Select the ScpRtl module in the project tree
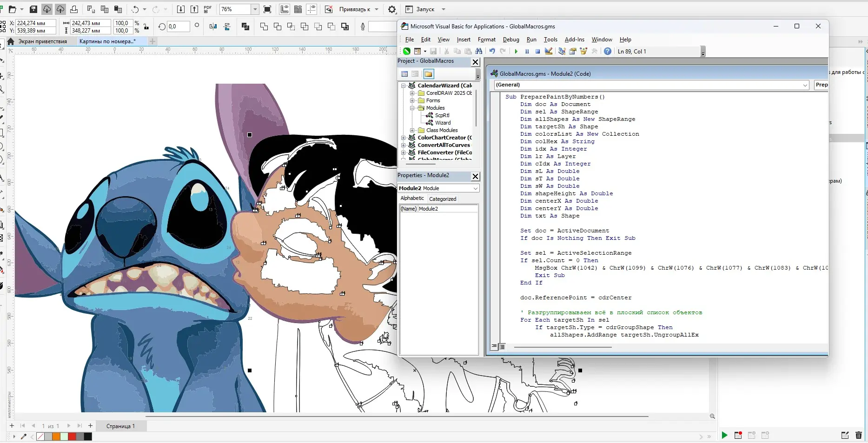The image size is (868, 443). tap(442, 115)
